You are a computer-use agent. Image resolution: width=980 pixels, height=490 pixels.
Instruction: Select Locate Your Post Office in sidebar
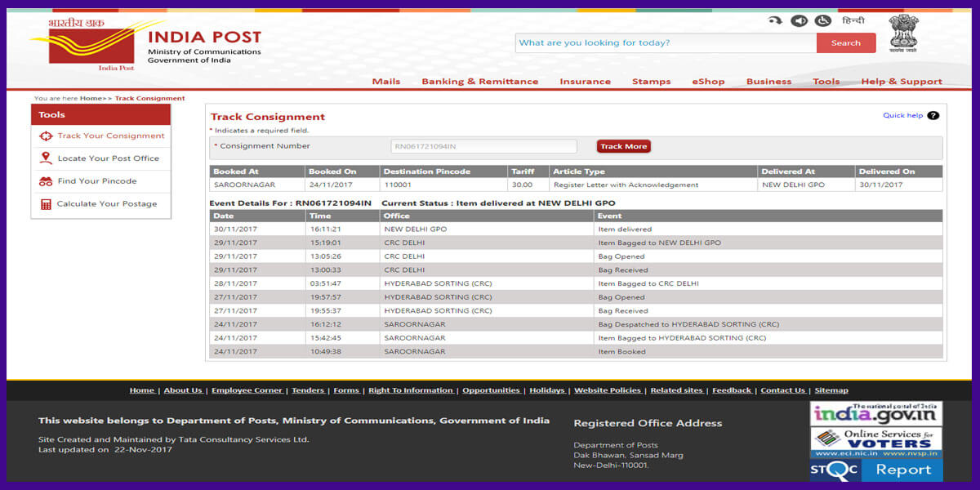[109, 158]
